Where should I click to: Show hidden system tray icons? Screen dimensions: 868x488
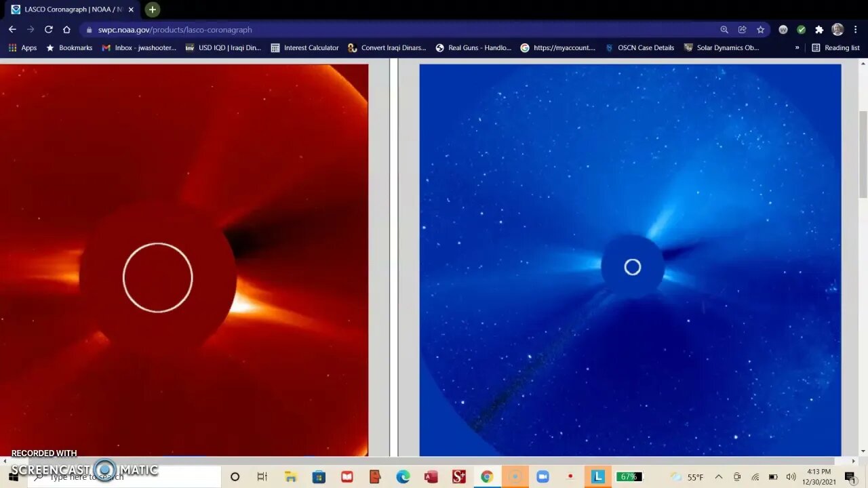point(719,477)
